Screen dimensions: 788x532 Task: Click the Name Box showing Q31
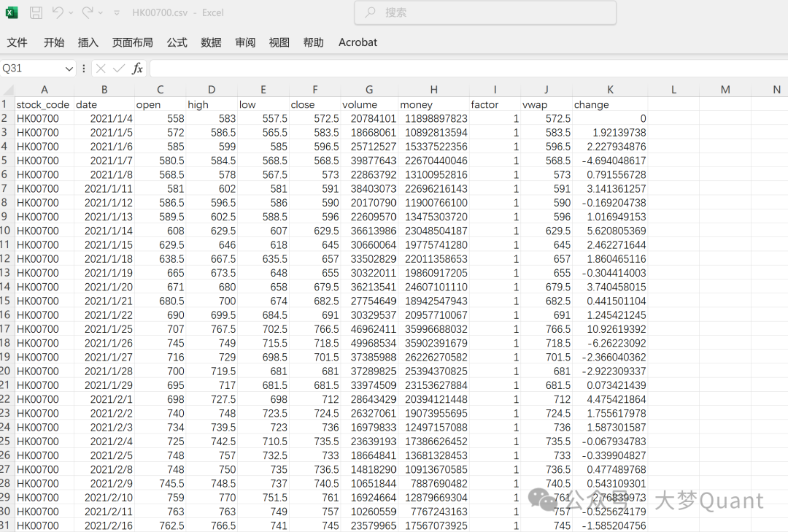pos(31,69)
